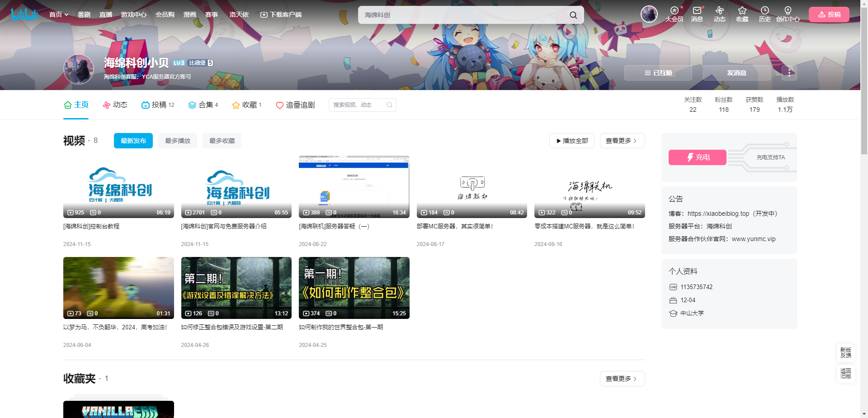Open video thumbnail 以梦为马，不负韶华

point(118,288)
